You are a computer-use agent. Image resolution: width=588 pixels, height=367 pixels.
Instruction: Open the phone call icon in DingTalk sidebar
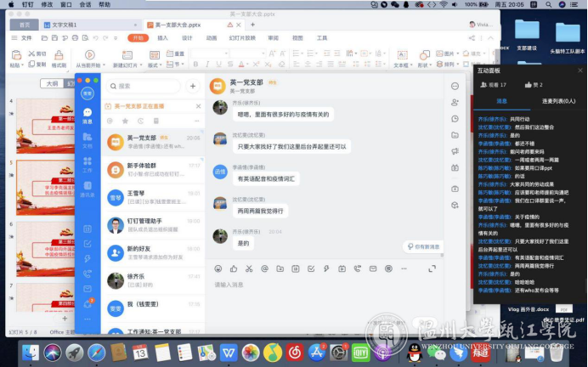[88, 274]
